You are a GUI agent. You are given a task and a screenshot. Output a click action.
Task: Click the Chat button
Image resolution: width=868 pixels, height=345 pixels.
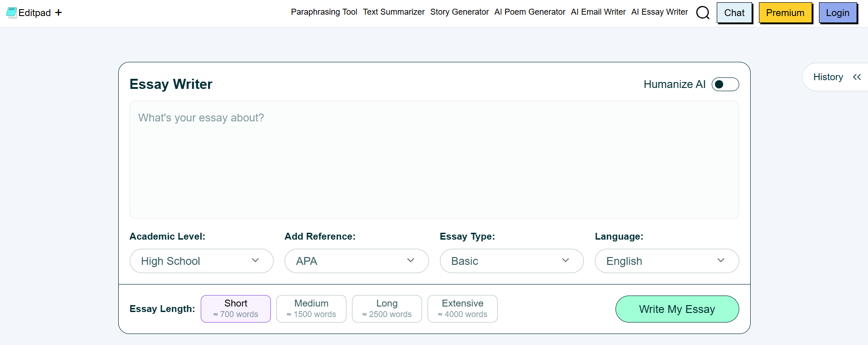(734, 13)
